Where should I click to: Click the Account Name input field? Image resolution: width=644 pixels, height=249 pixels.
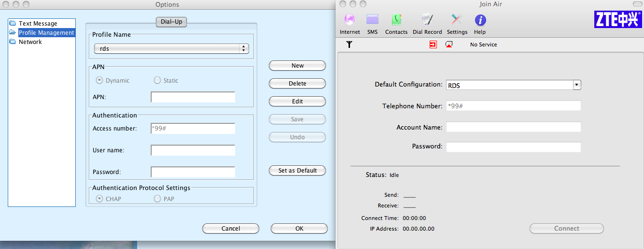tap(513, 127)
